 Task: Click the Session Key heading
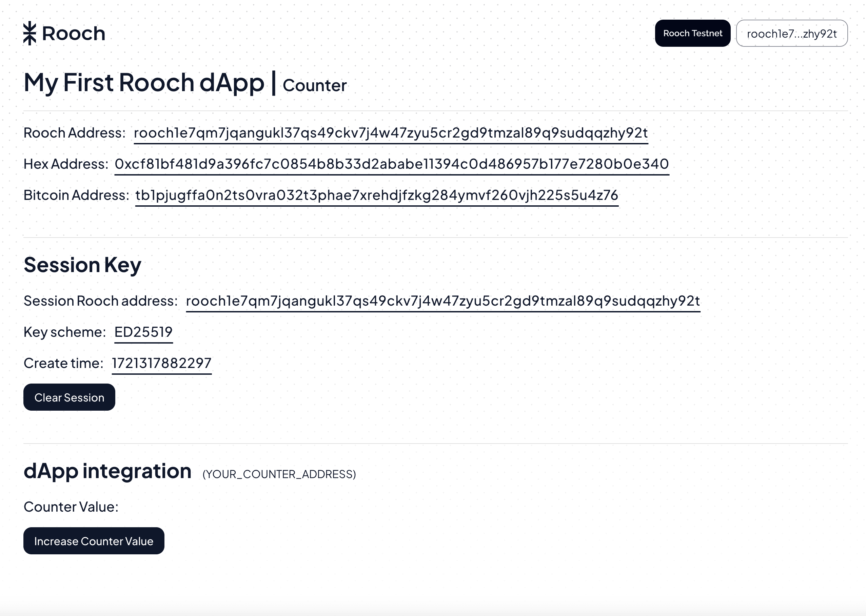point(82,265)
